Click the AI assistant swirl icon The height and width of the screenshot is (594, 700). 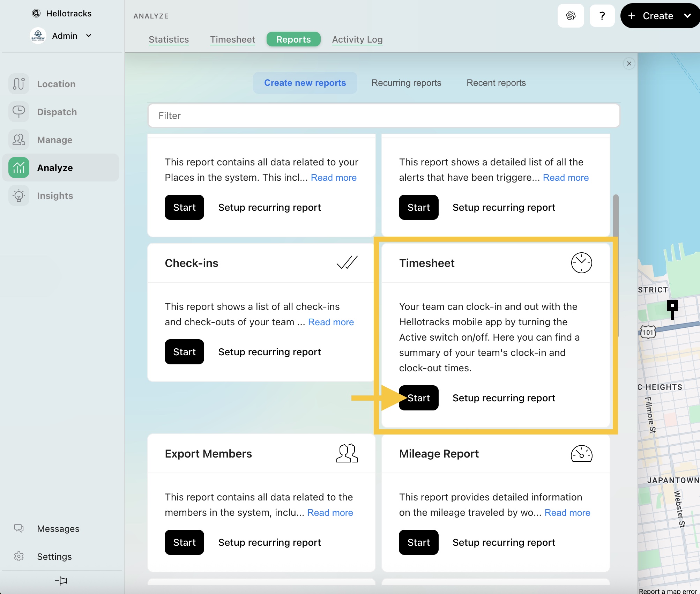(x=571, y=16)
